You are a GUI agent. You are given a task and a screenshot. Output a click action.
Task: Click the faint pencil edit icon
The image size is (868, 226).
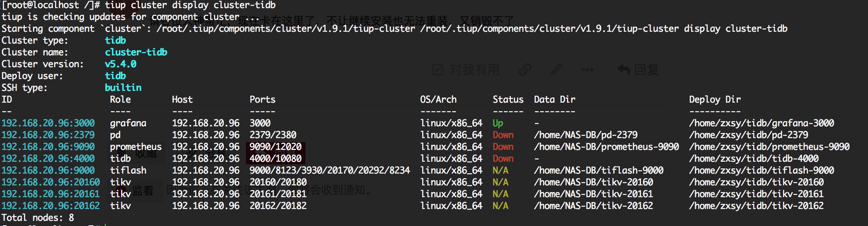[x=556, y=69]
